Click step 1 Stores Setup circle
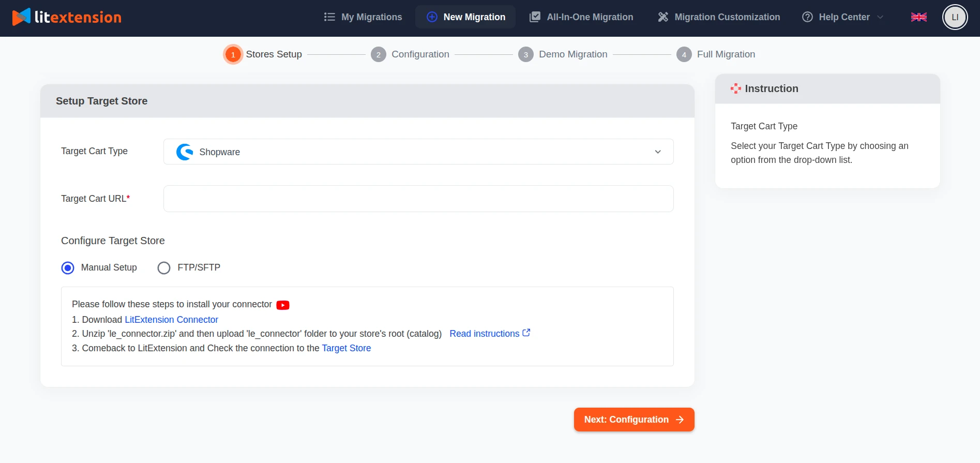 tap(233, 54)
